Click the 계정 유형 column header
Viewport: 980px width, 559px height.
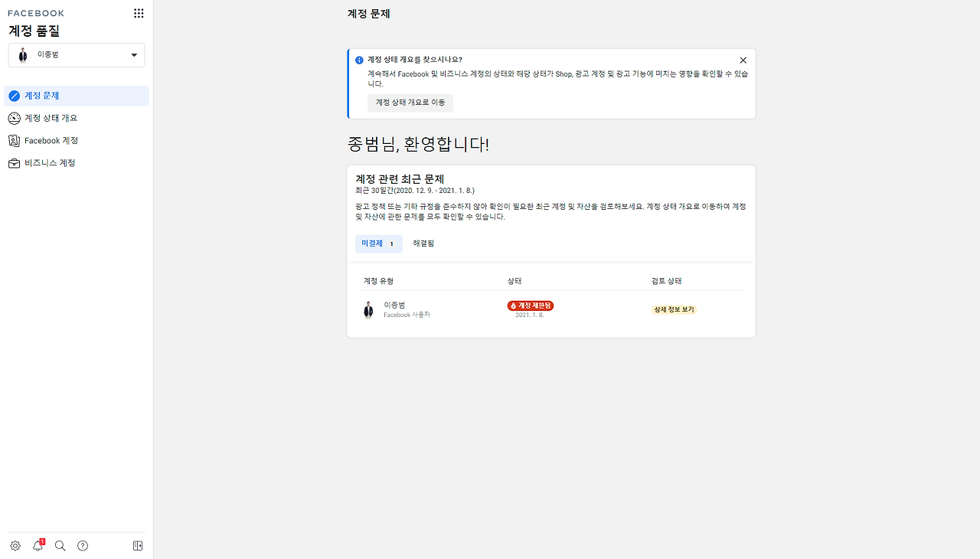pos(378,281)
